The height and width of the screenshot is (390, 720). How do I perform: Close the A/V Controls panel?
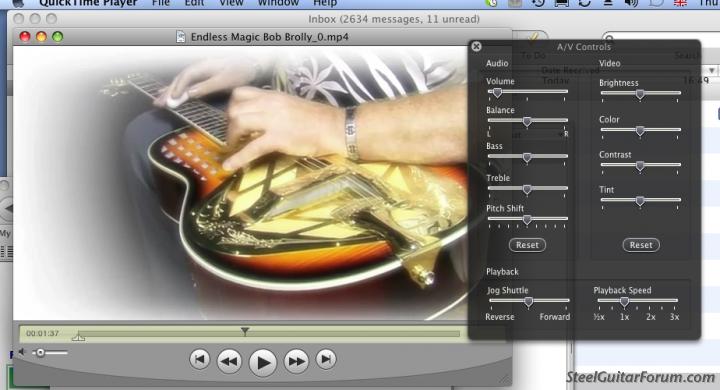(476, 46)
